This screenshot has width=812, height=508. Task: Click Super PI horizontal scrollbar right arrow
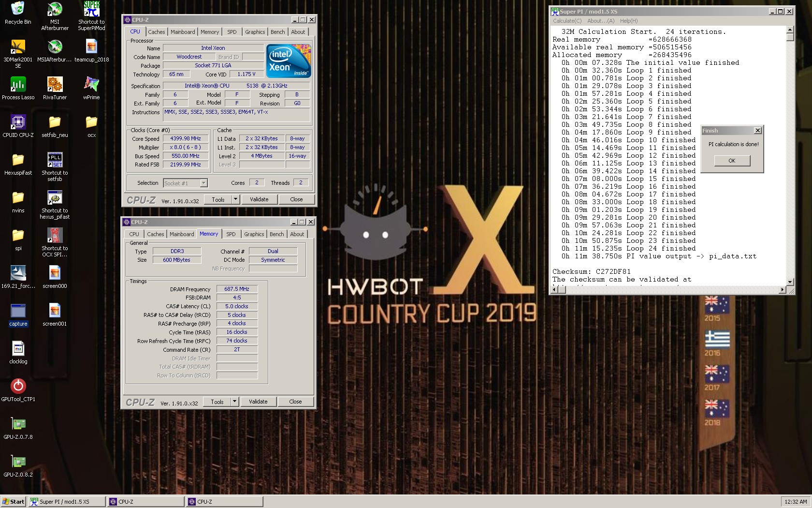click(x=783, y=290)
